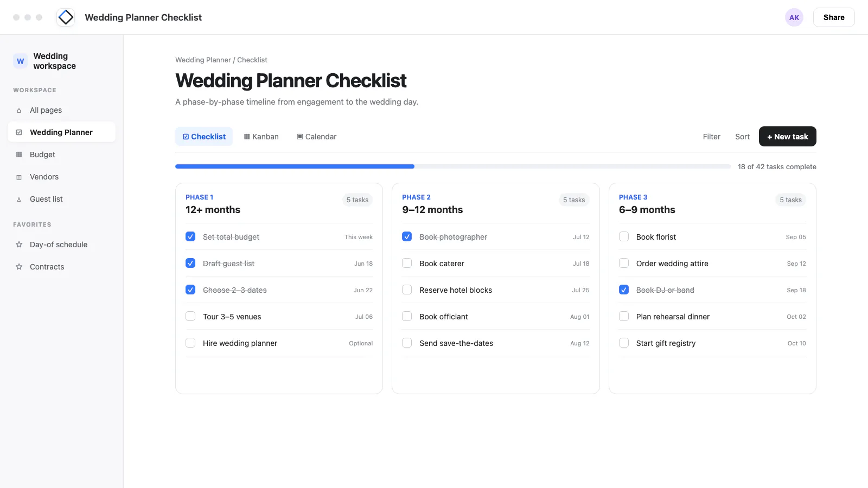Viewport: 868px width, 488px height.
Task: Check the Send save-the-dates box
Action: (407, 343)
